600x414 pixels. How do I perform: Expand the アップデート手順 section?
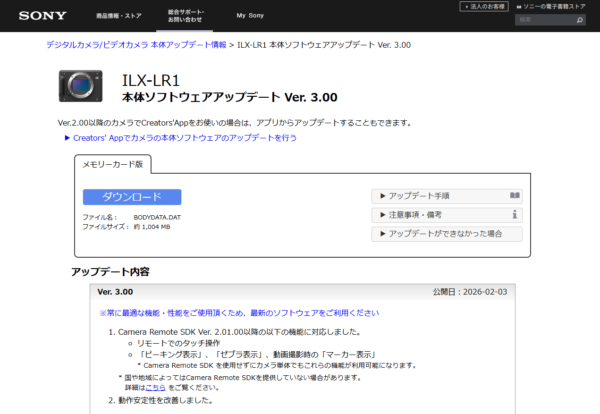[447, 196]
